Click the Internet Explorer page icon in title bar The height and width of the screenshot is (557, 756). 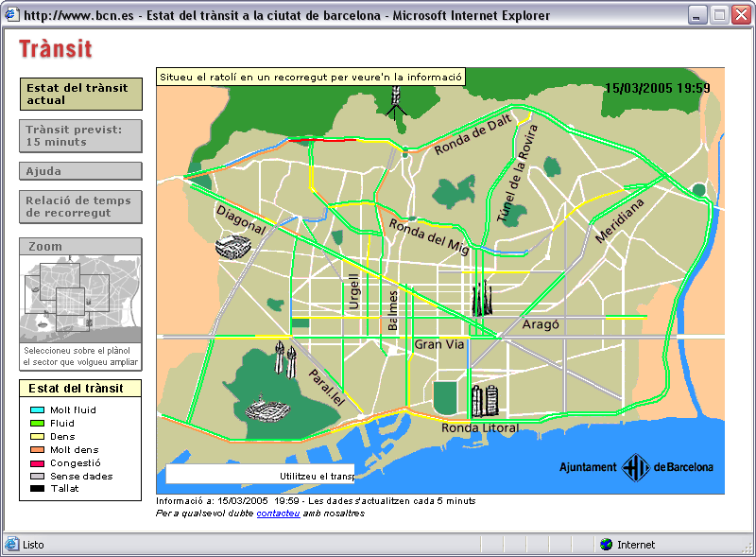coord(11,15)
